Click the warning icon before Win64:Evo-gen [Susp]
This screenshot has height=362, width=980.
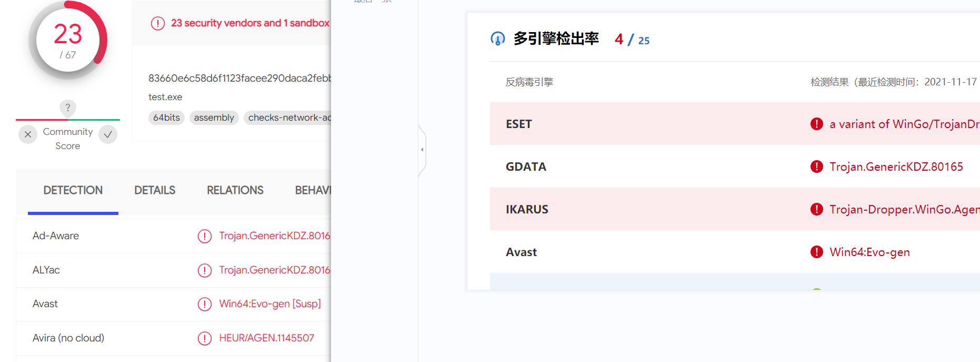point(205,304)
